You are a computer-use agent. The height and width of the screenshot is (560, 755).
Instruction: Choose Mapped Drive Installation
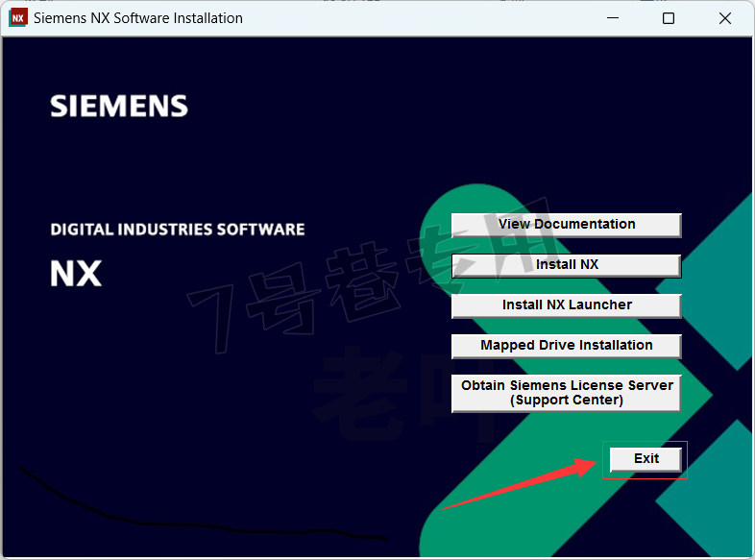click(x=567, y=346)
